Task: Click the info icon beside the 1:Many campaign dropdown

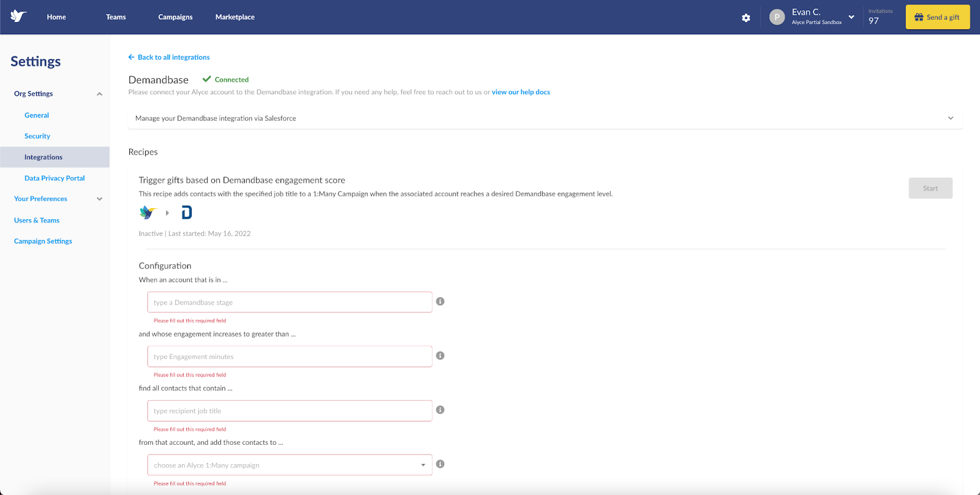Action: [440, 464]
